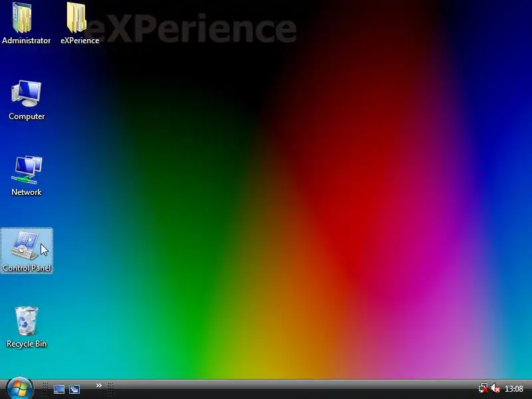Click Show Desktop in Quick Launch
532x399 pixels.
coord(59,389)
